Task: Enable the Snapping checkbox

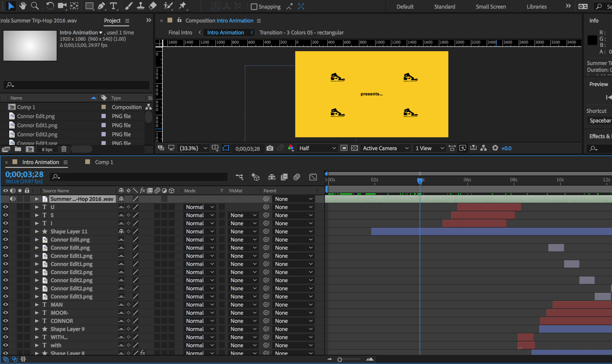Action: coord(254,7)
